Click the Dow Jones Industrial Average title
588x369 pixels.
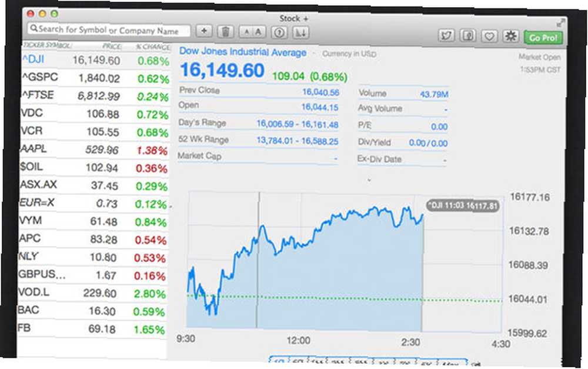[243, 52]
